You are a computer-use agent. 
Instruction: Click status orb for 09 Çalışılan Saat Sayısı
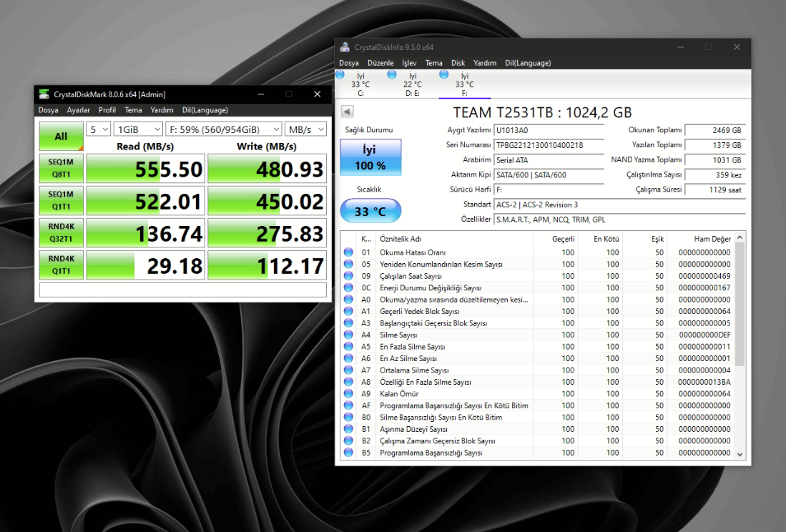coord(348,276)
